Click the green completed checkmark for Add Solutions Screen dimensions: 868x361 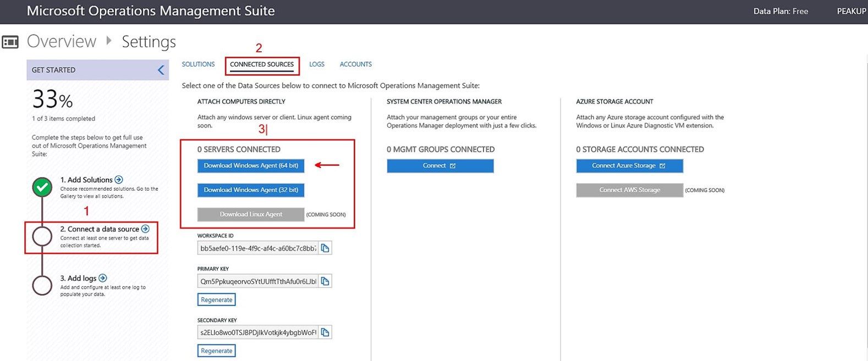(42, 187)
